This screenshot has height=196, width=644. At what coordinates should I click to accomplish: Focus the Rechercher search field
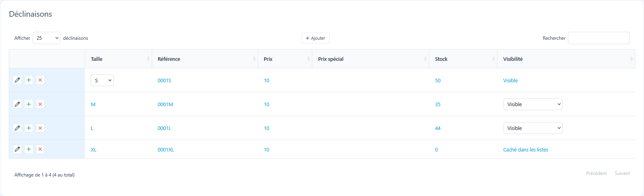coord(599,38)
